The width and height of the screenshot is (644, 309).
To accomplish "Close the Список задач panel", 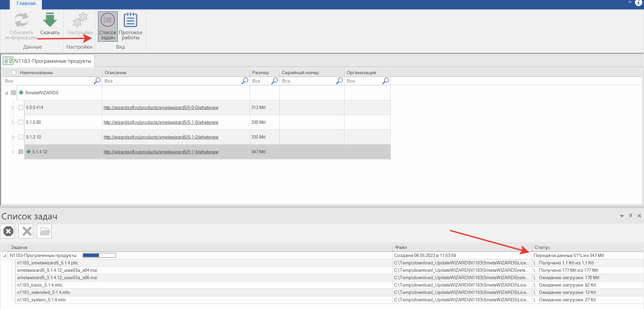I will [x=639, y=216].
